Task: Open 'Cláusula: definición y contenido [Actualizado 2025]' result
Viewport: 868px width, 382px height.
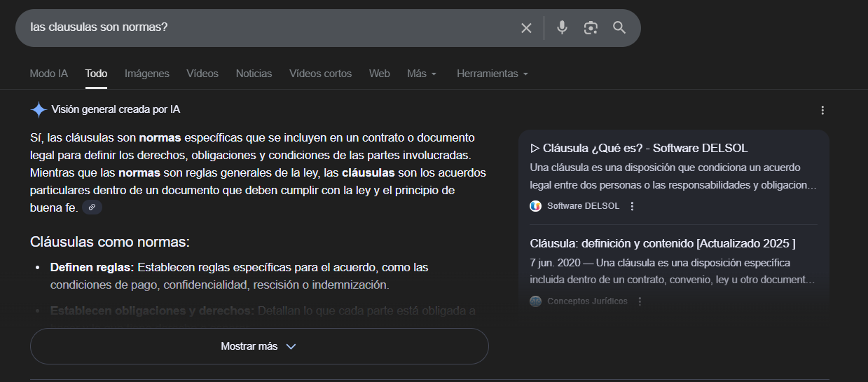Action: click(x=663, y=244)
